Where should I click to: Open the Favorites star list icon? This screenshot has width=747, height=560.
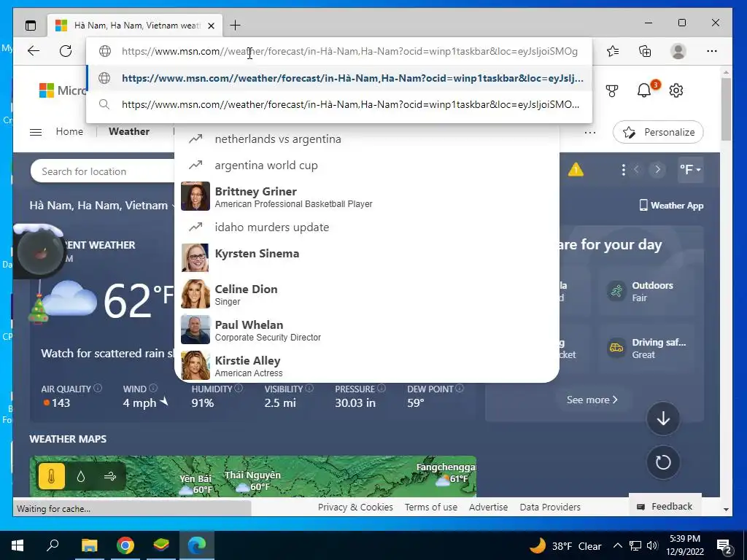(613, 51)
